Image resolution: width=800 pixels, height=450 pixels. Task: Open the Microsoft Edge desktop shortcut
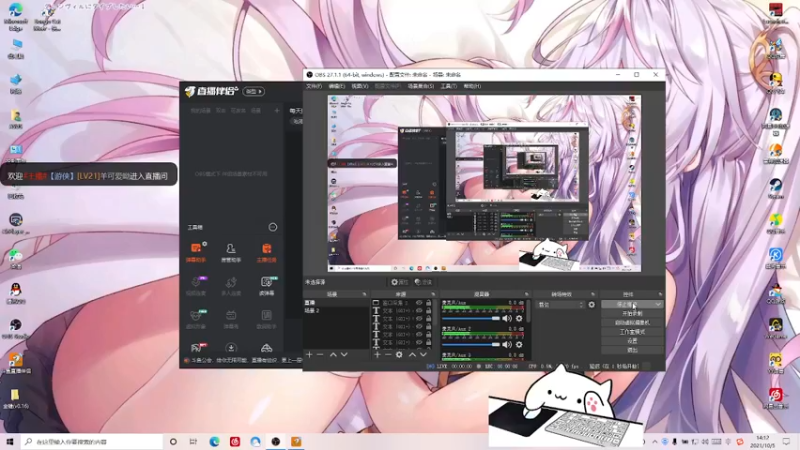16,15
